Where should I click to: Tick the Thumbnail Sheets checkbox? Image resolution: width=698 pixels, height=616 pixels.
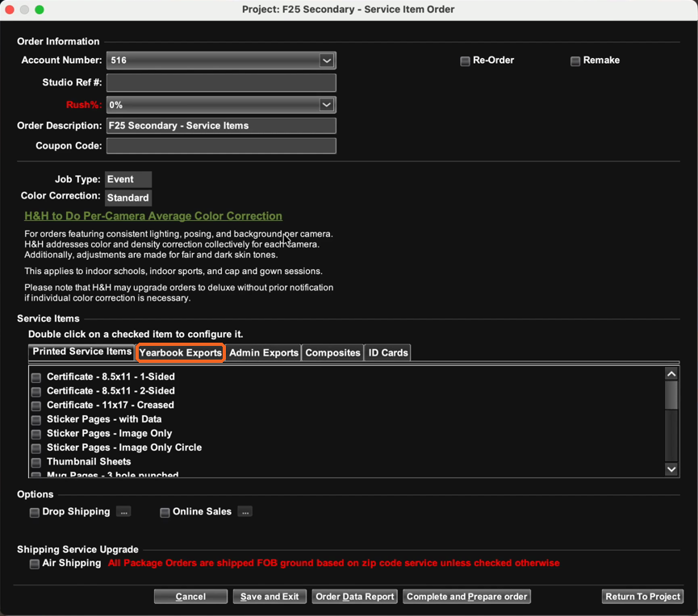pyautogui.click(x=36, y=463)
